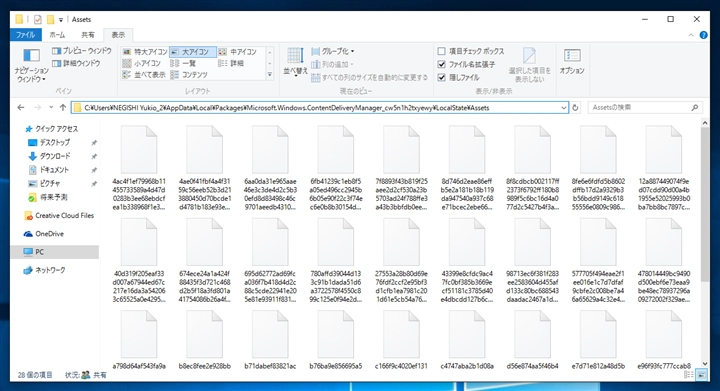Open recent locations dropdown arrow
This screenshot has height=391, width=720.
point(51,107)
